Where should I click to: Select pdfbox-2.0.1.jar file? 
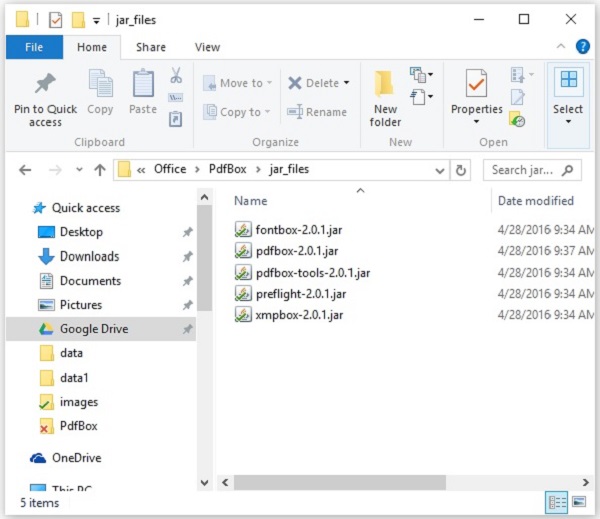[297, 251]
